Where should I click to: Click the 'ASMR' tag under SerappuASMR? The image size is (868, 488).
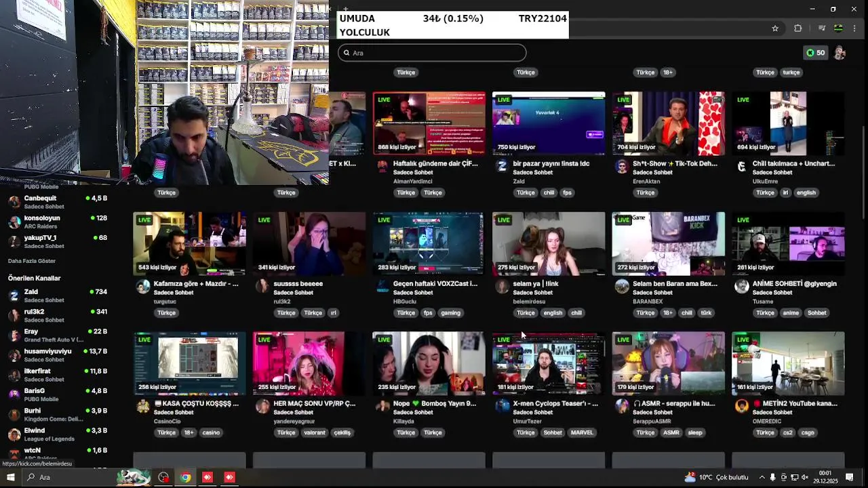[x=671, y=432]
